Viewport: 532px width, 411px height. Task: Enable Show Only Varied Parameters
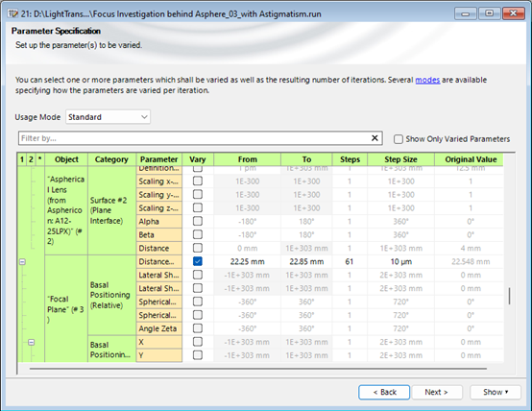tap(399, 139)
